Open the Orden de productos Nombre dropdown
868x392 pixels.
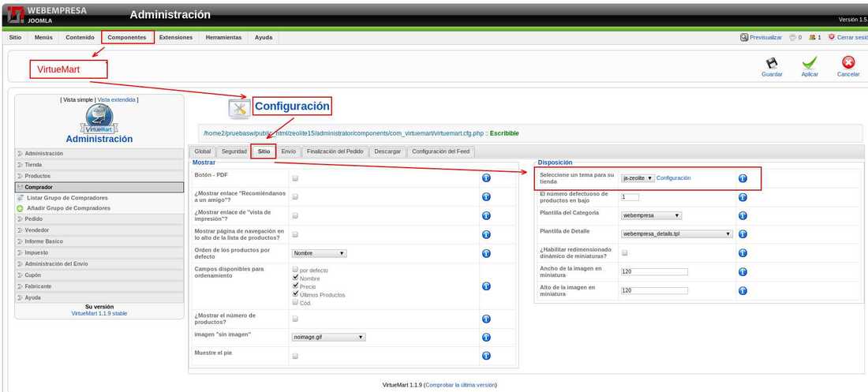(319, 253)
